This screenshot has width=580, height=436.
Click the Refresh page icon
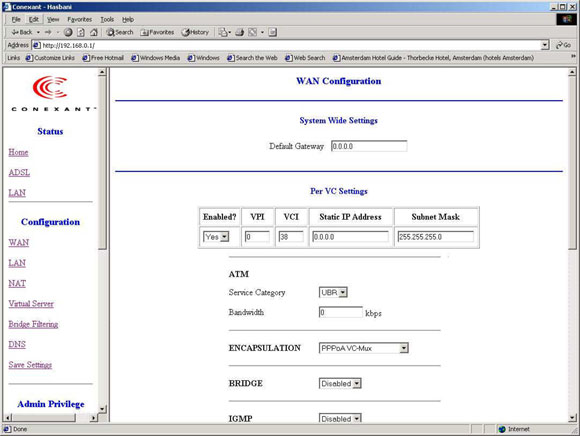coord(81,32)
